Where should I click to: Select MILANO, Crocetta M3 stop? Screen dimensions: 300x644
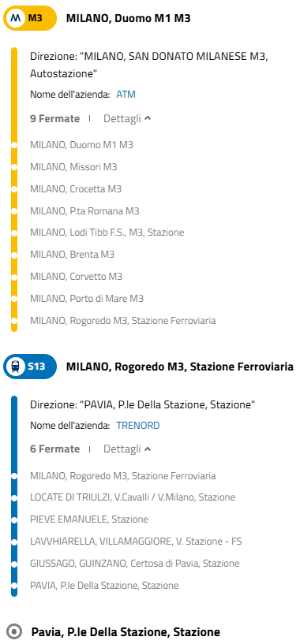(x=76, y=189)
